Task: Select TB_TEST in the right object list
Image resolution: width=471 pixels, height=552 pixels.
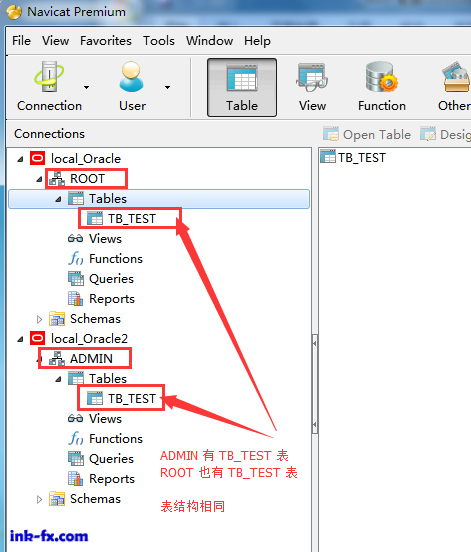Action: tap(353, 157)
